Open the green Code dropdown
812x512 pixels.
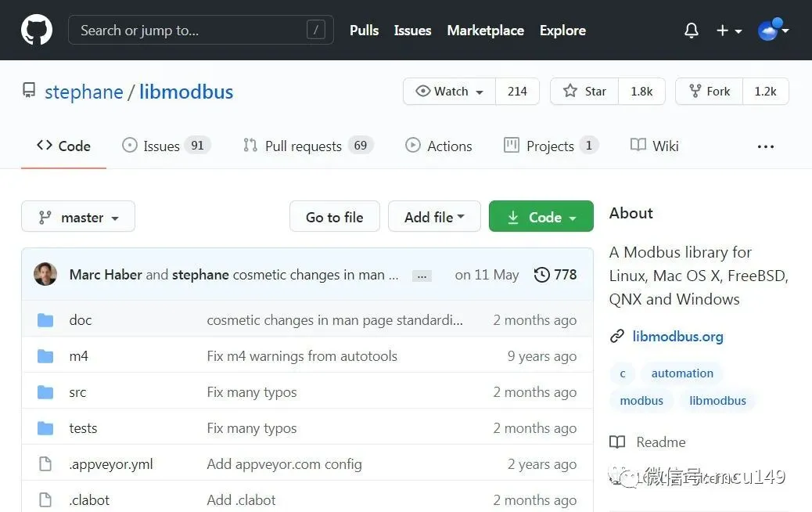pos(541,217)
